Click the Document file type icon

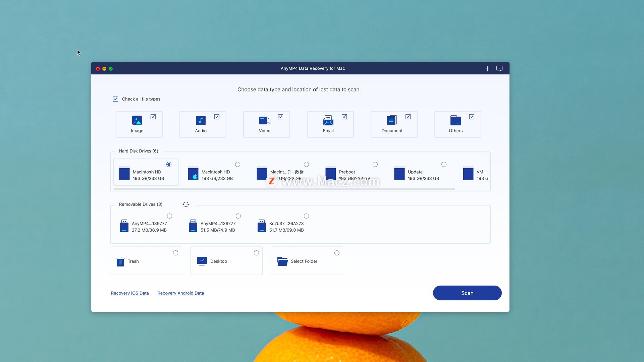(392, 120)
